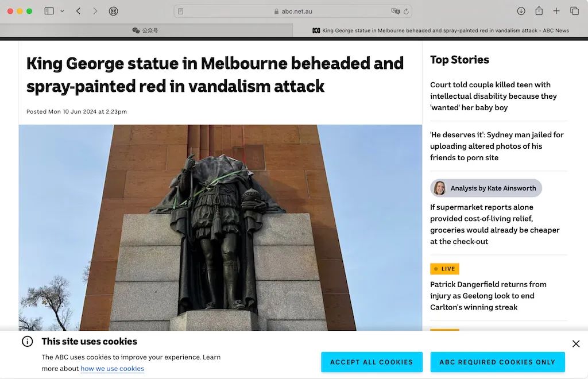This screenshot has width=588, height=379.
Task: Click the Posted Mon 10 Jun 2024 timestamp
Action: pyautogui.click(x=76, y=111)
